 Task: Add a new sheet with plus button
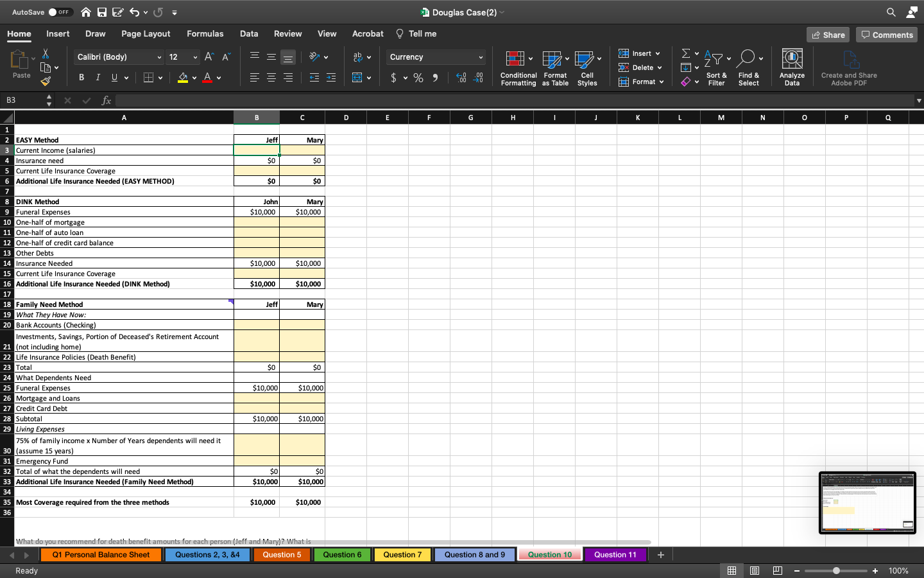[x=661, y=554]
